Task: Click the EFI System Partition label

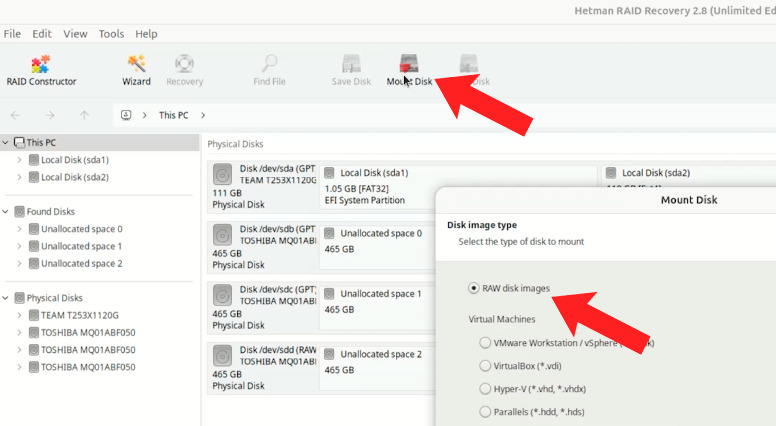Action: point(365,200)
